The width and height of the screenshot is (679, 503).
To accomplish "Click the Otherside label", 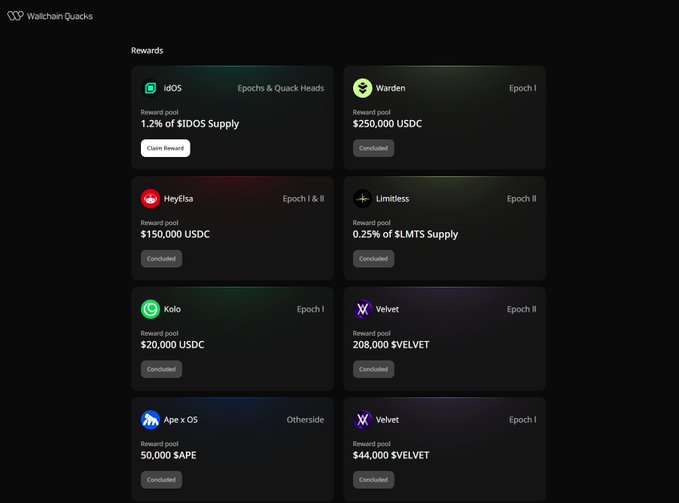I will point(305,419).
